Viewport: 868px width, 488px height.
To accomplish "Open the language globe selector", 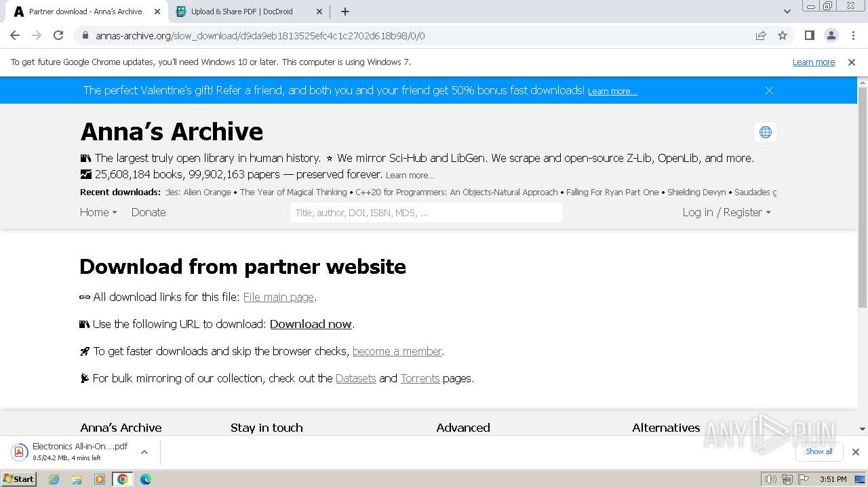I will click(766, 132).
